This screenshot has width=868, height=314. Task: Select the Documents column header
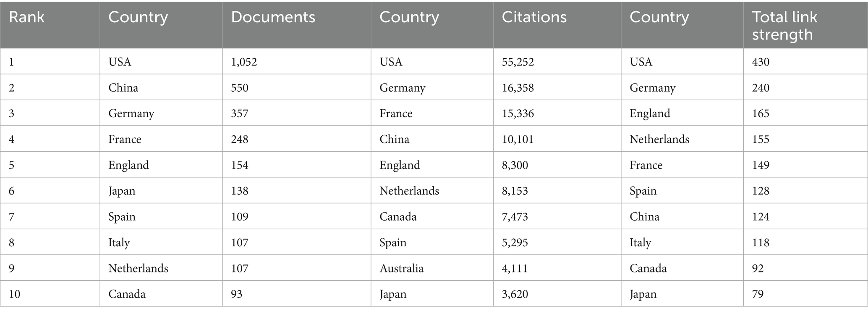[273, 17]
